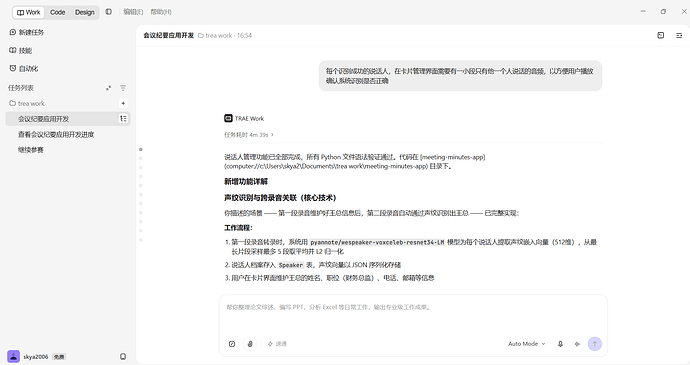Click the skya2006 user avatar
This screenshot has width=690, height=365.
point(14,357)
